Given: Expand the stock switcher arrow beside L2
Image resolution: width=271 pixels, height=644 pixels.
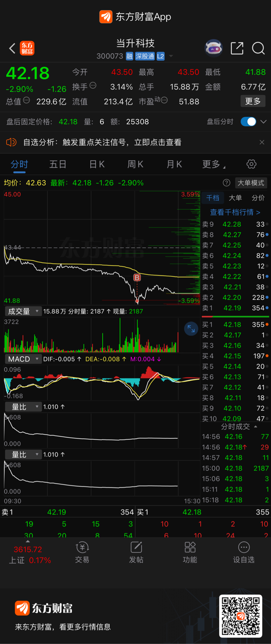Looking at the screenshot, I should click(x=171, y=56).
